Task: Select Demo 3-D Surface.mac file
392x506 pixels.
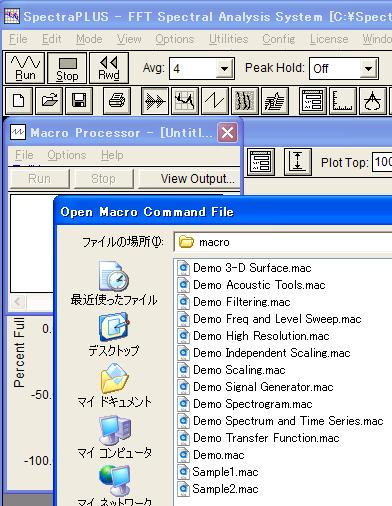Action: [245, 268]
